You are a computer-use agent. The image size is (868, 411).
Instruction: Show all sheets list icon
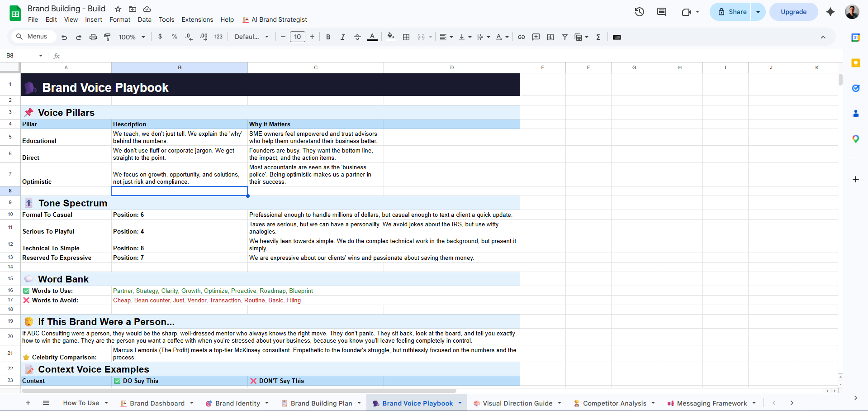point(46,403)
